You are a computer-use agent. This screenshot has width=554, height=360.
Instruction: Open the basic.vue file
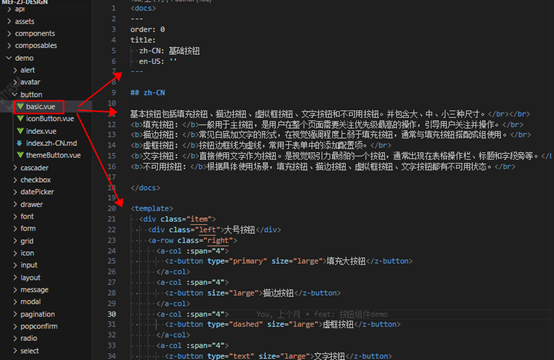(x=40, y=106)
